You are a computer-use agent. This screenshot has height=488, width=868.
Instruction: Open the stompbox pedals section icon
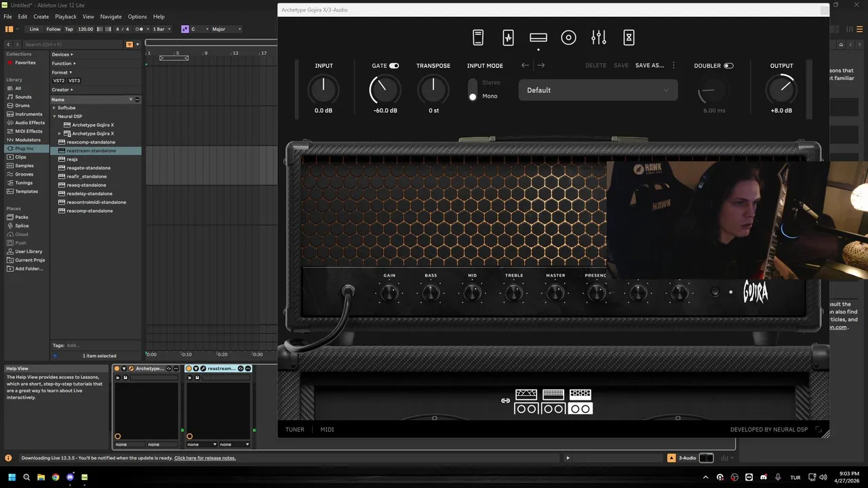tap(478, 38)
